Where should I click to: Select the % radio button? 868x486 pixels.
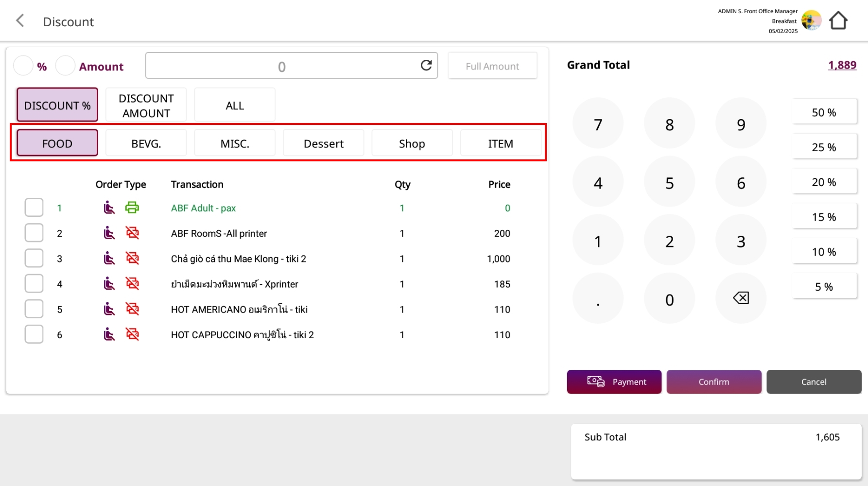[x=23, y=66]
